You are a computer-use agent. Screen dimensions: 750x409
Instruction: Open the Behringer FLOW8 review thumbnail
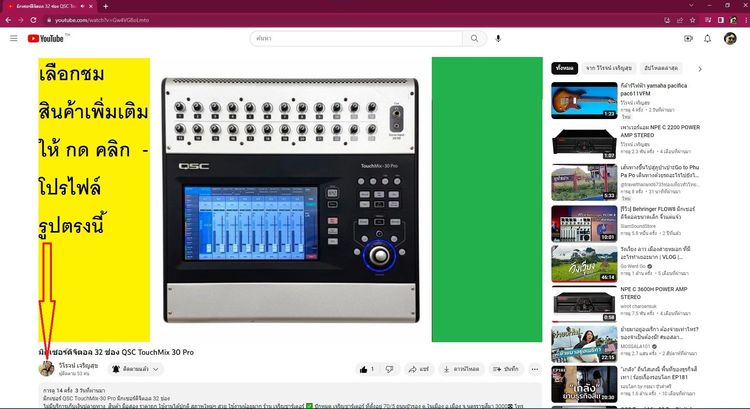click(x=584, y=224)
